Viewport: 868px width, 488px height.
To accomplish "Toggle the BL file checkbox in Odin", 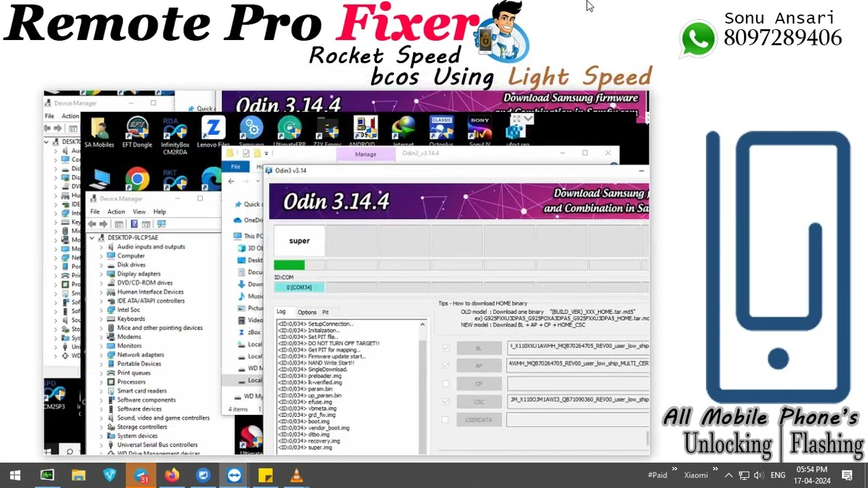I will tap(446, 348).
